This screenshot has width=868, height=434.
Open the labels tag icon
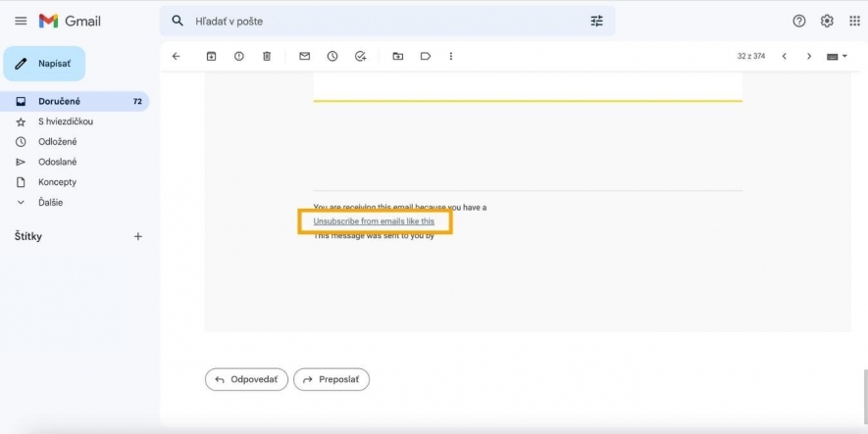tap(425, 56)
